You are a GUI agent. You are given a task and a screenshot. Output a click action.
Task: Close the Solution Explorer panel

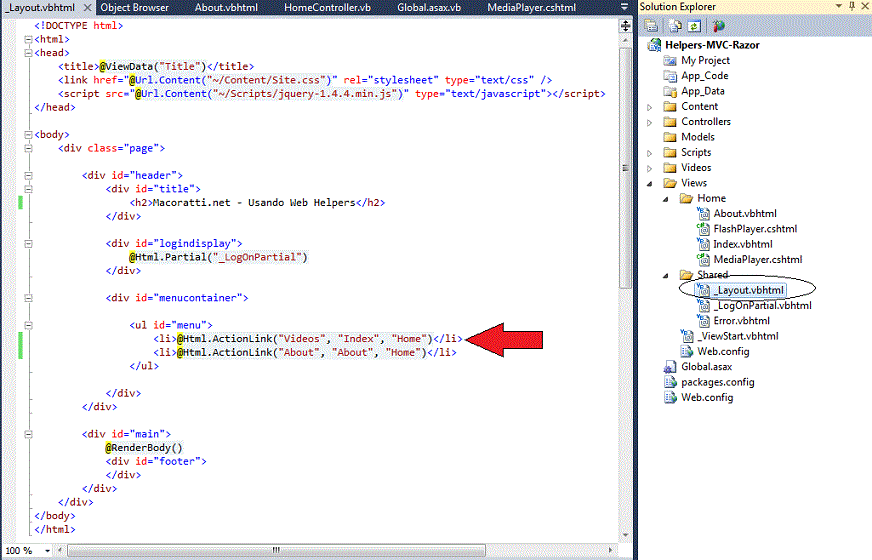click(x=865, y=6)
